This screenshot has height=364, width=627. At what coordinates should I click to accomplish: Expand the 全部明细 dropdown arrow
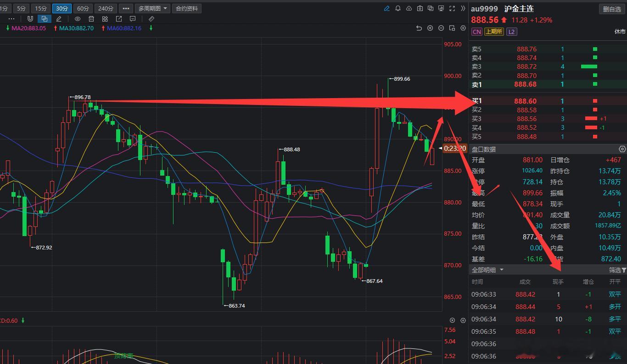pos(502,270)
